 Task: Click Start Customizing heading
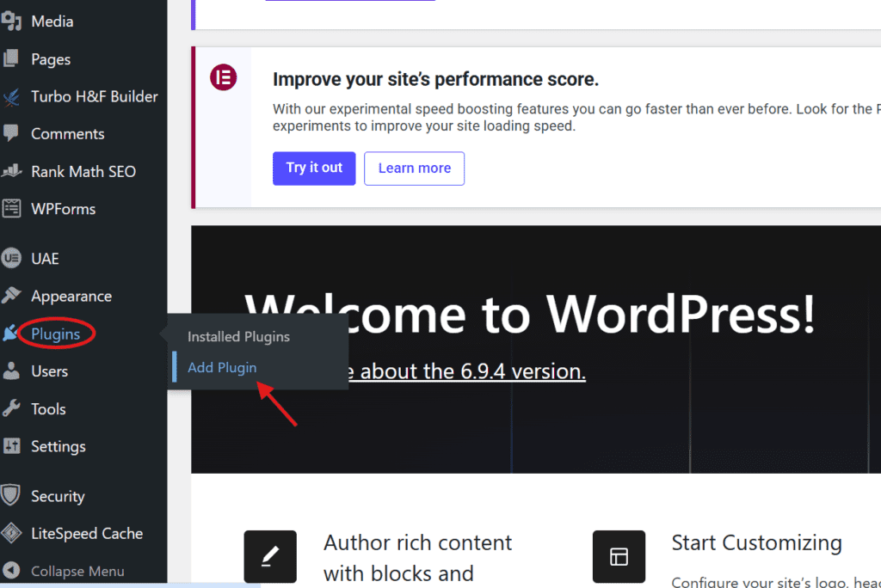(x=757, y=542)
